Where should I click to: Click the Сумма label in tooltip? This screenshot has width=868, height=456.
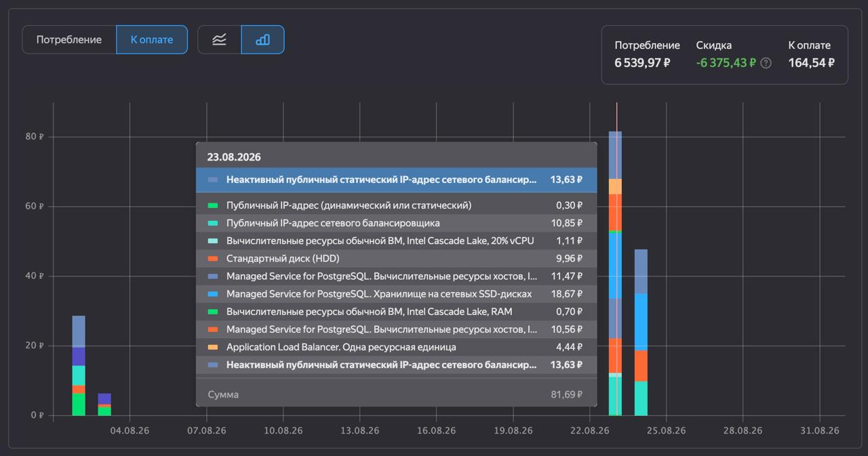coord(223,394)
